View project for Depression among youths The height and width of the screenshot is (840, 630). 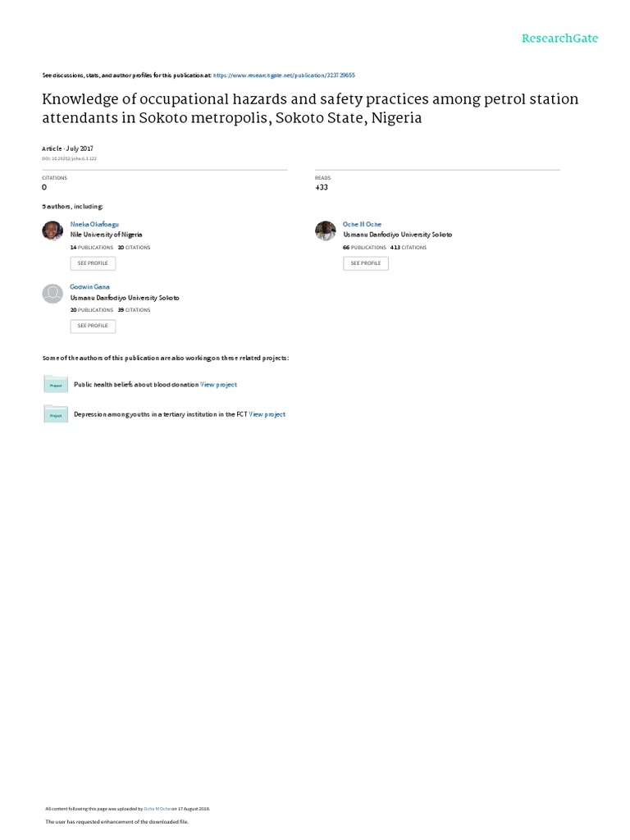coord(267,414)
